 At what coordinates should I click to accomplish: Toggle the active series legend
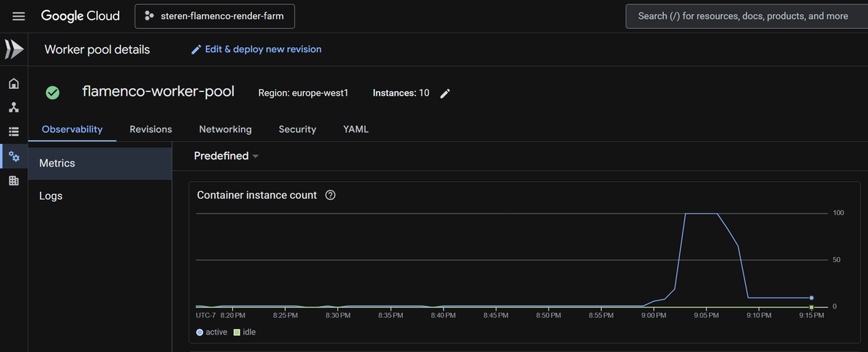pos(211,332)
